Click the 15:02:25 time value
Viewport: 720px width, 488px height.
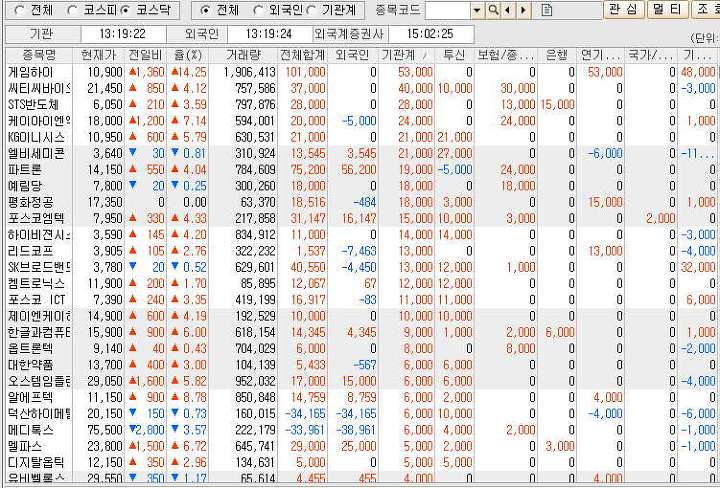coord(431,34)
